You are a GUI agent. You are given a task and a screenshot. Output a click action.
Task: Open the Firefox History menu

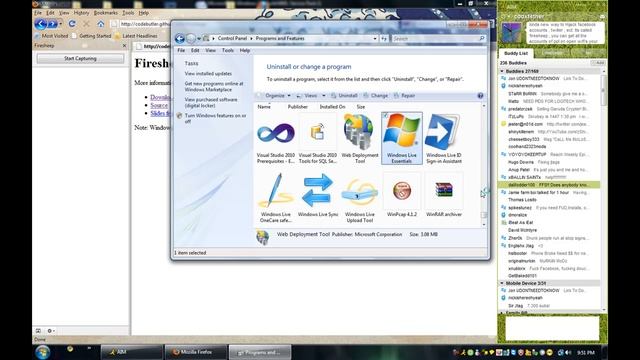81,13
